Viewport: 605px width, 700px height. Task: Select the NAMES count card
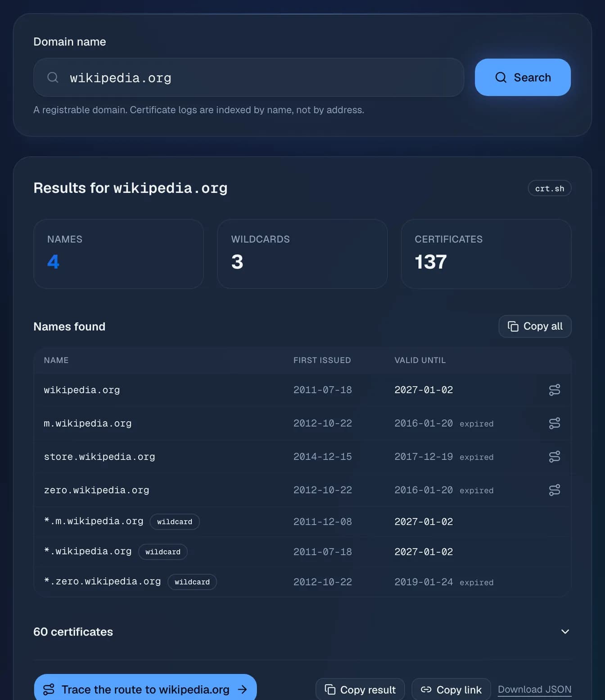(119, 254)
